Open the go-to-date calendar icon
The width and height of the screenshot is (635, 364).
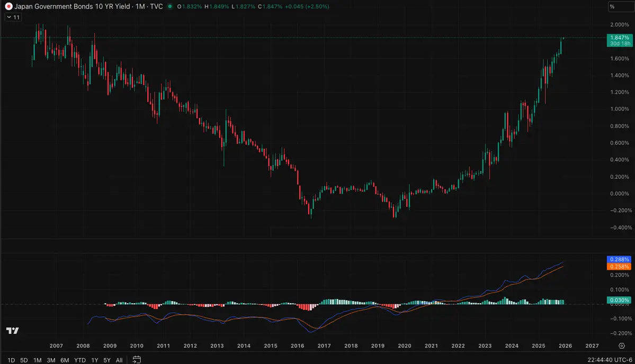coord(137,360)
